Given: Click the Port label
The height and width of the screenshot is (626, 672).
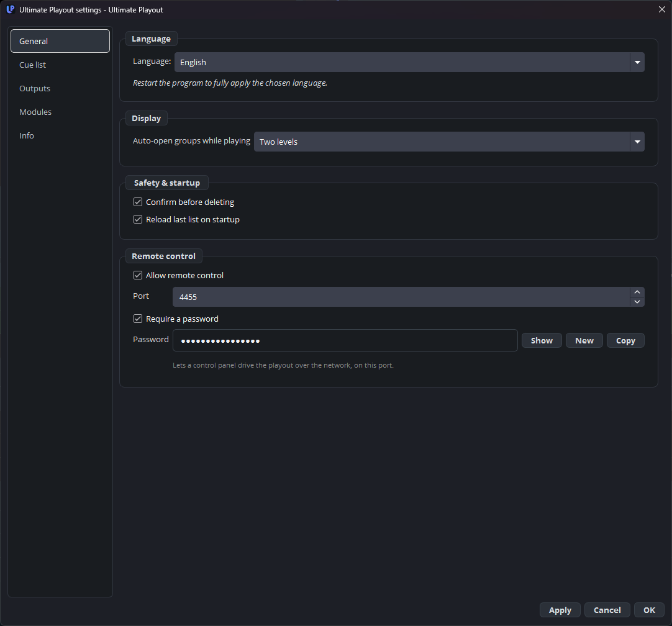Looking at the screenshot, I should tap(141, 296).
